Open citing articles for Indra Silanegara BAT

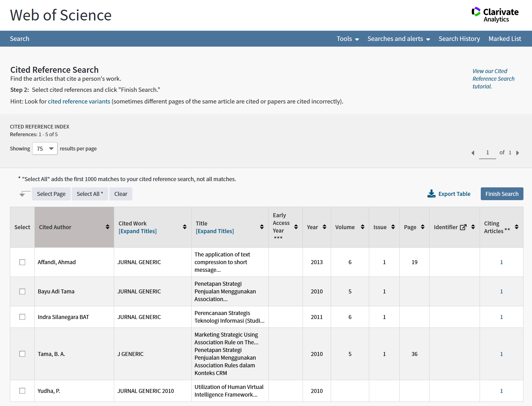(x=501, y=317)
